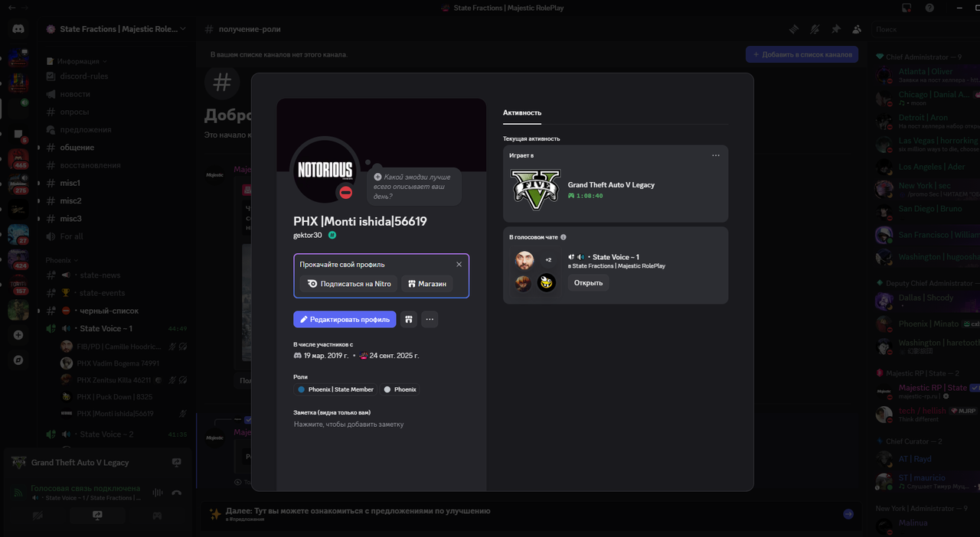Open the server with 424 badge
This screenshot has width=980, height=537.
(18, 260)
